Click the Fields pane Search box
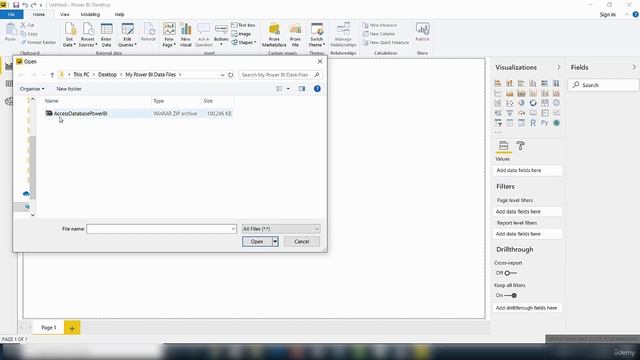 tap(603, 85)
